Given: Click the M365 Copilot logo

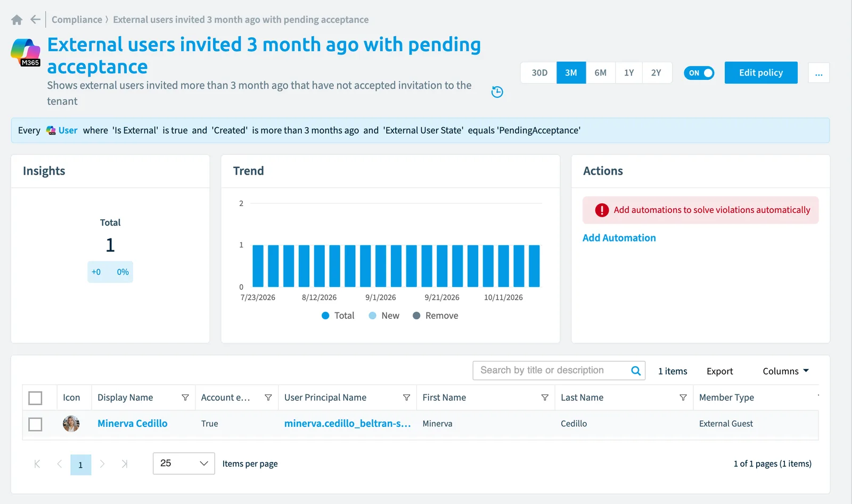Looking at the screenshot, I should (x=26, y=52).
